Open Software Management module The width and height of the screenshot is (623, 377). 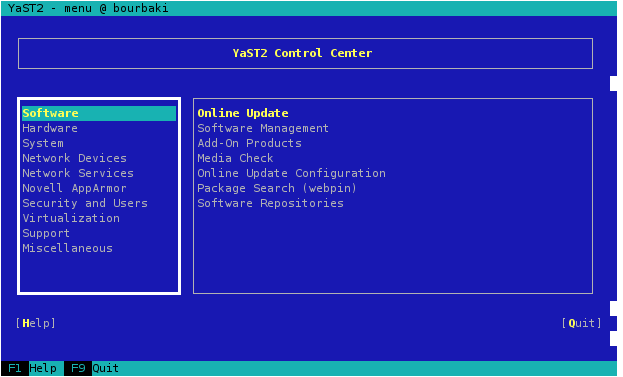click(263, 128)
